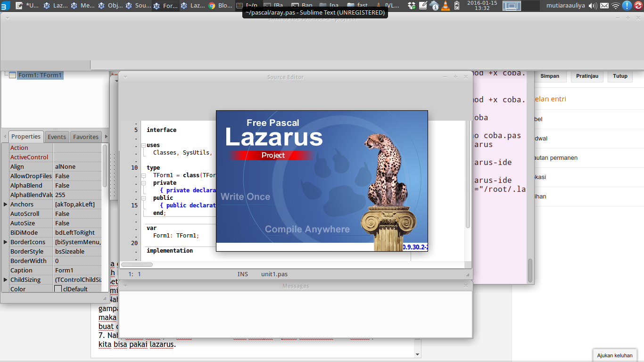Click the Lazarus splash screen image

point(322,181)
